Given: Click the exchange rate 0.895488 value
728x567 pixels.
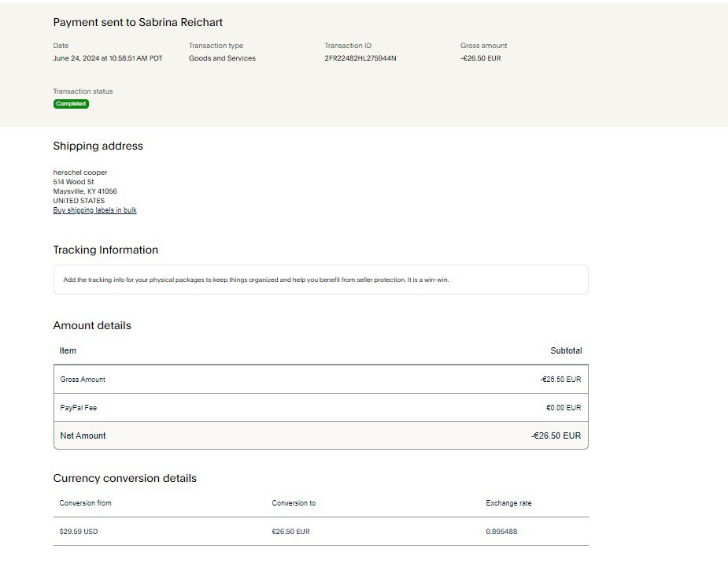Looking at the screenshot, I should point(501,532).
